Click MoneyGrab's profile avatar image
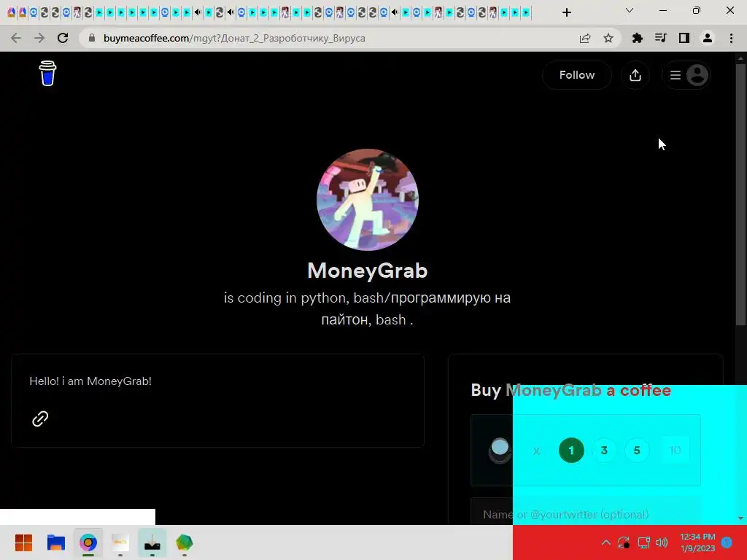This screenshot has width=747, height=560. coord(368,200)
